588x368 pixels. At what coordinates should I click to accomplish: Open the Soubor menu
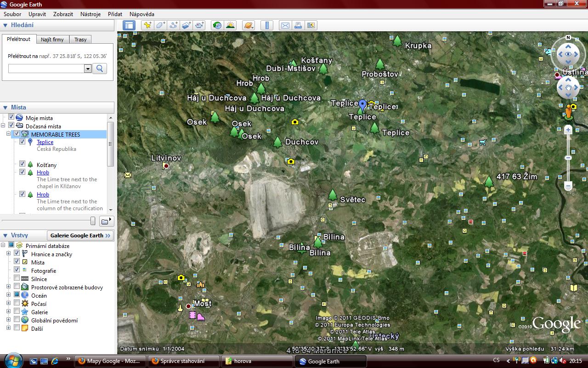(x=12, y=14)
